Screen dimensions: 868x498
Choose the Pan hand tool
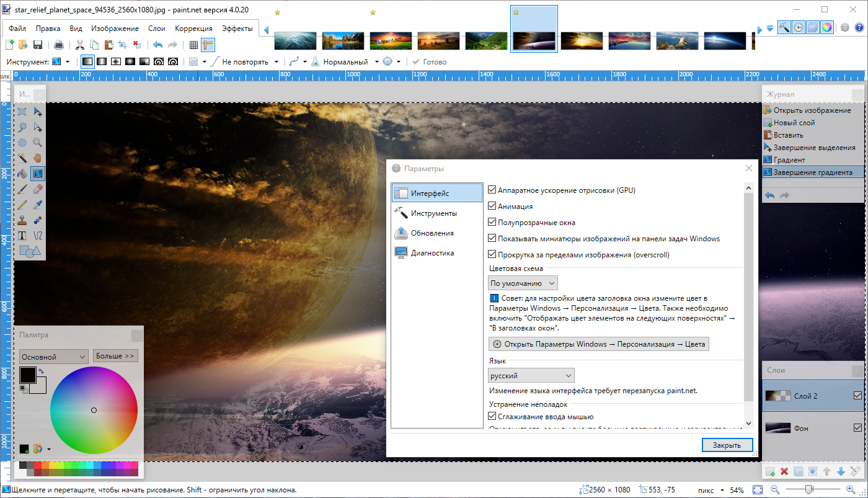[x=38, y=158]
